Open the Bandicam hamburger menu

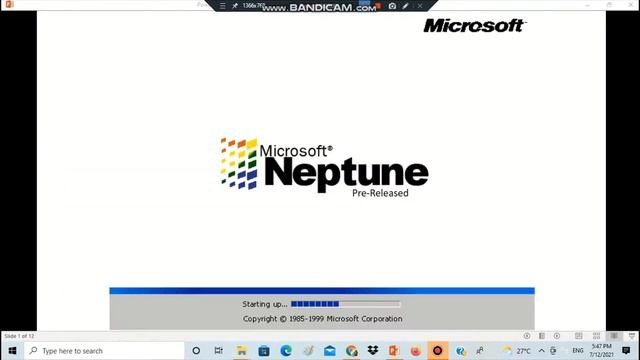(222, 6)
